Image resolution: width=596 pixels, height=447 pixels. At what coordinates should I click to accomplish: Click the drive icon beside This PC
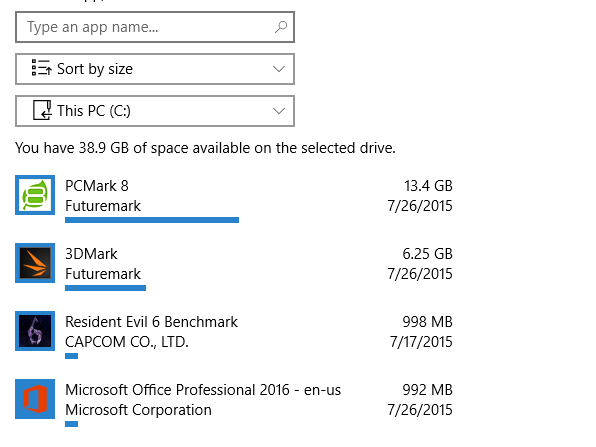point(42,110)
